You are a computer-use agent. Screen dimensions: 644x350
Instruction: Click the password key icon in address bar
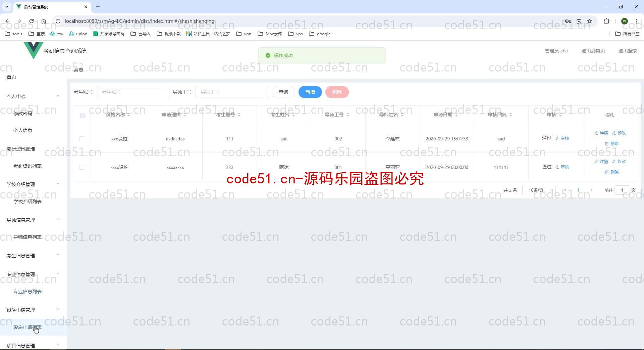[x=568, y=21]
